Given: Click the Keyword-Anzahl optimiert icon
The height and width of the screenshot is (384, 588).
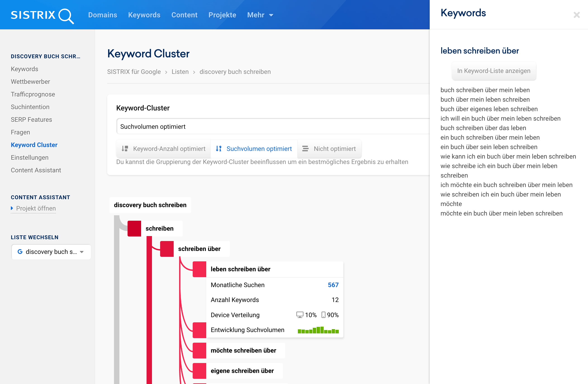Looking at the screenshot, I should pyautogui.click(x=125, y=149).
